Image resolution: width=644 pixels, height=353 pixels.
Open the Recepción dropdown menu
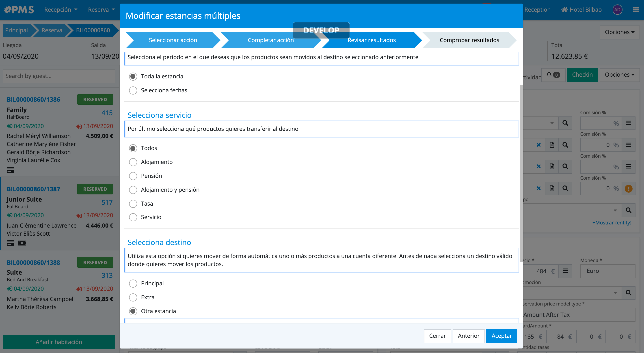click(x=61, y=10)
